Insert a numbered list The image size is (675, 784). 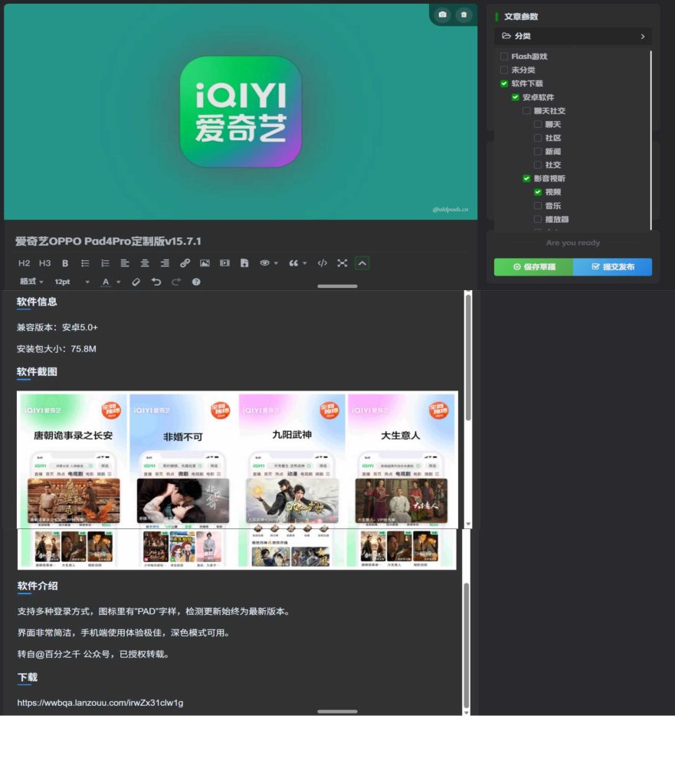[105, 263]
